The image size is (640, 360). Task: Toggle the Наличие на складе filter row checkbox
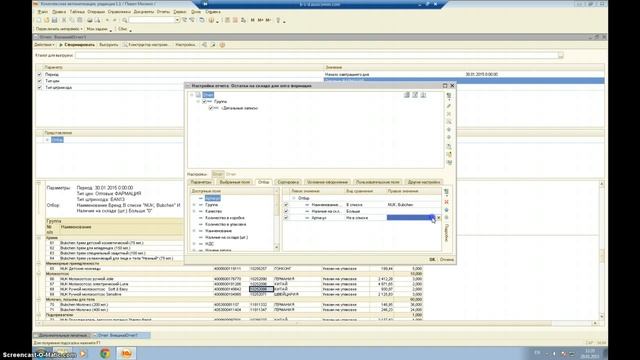(286, 211)
